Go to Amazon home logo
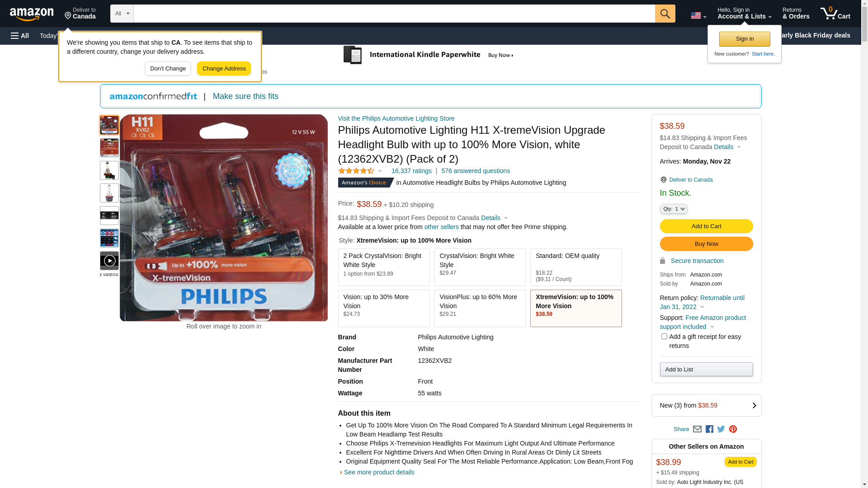This screenshot has height=488, width=868. pos(32,14)
